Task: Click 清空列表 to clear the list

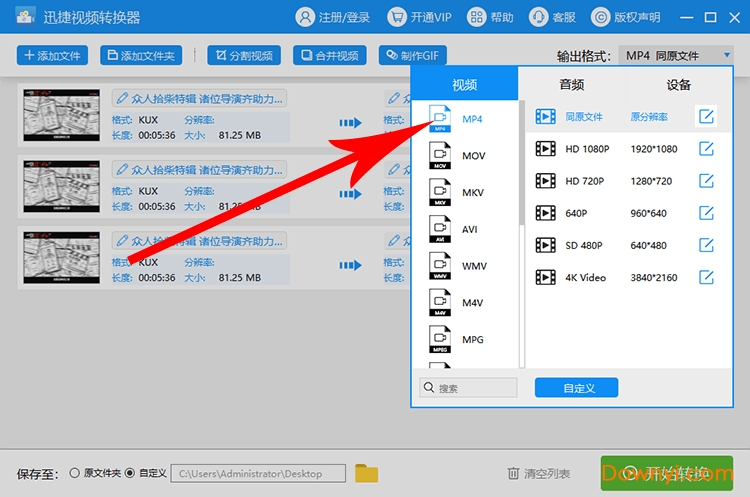Action: coord(539,474)
